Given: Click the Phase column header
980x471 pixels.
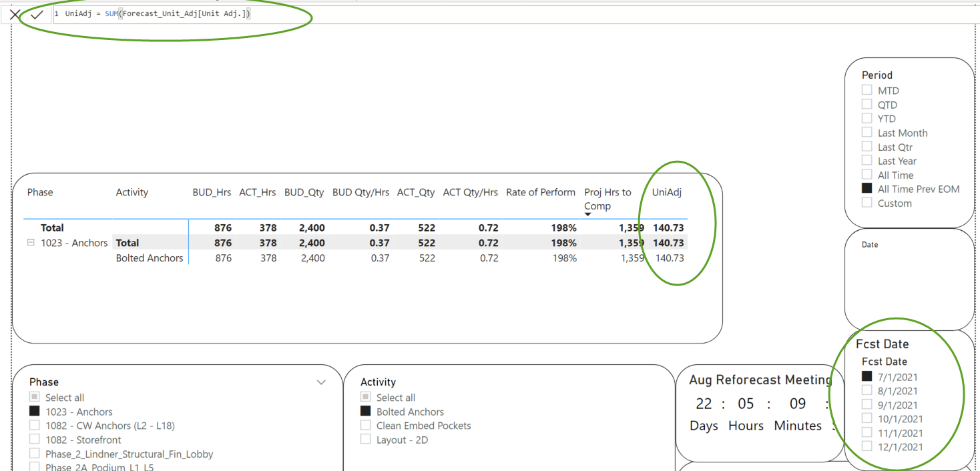Looking at the screenshot, I should 40,192.
